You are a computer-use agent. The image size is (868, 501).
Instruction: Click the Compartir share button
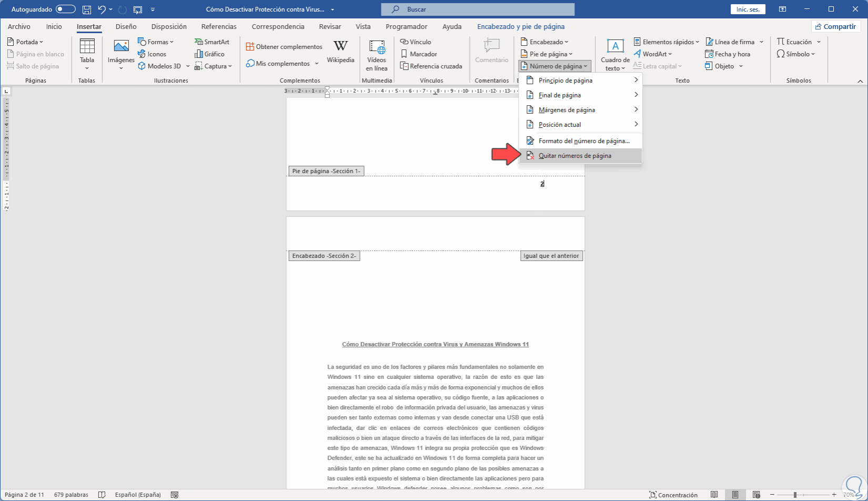click(x=835, y=26)
